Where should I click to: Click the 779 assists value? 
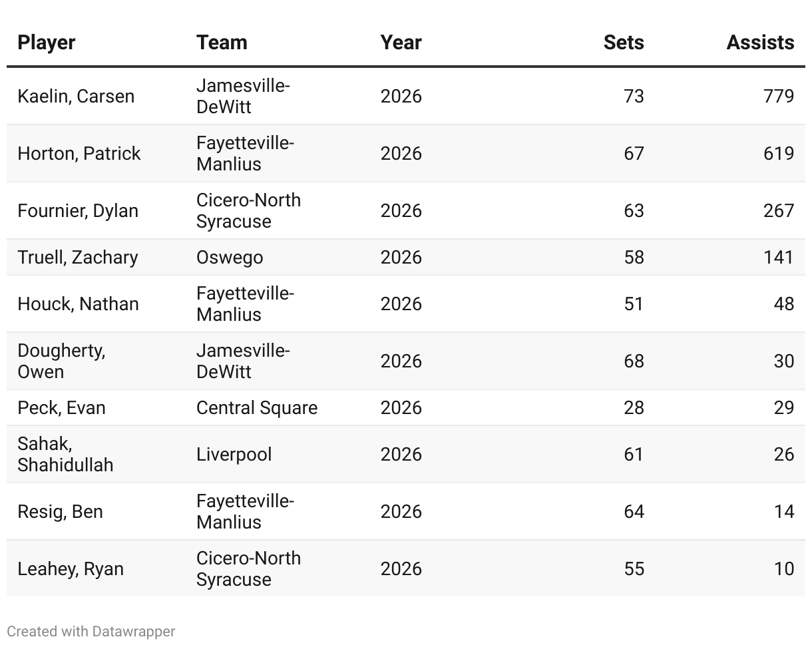(x=778, y=96)
